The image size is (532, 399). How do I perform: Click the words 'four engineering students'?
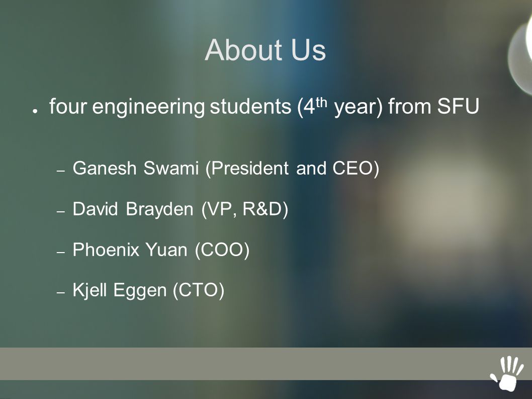[x=170, y=107]
